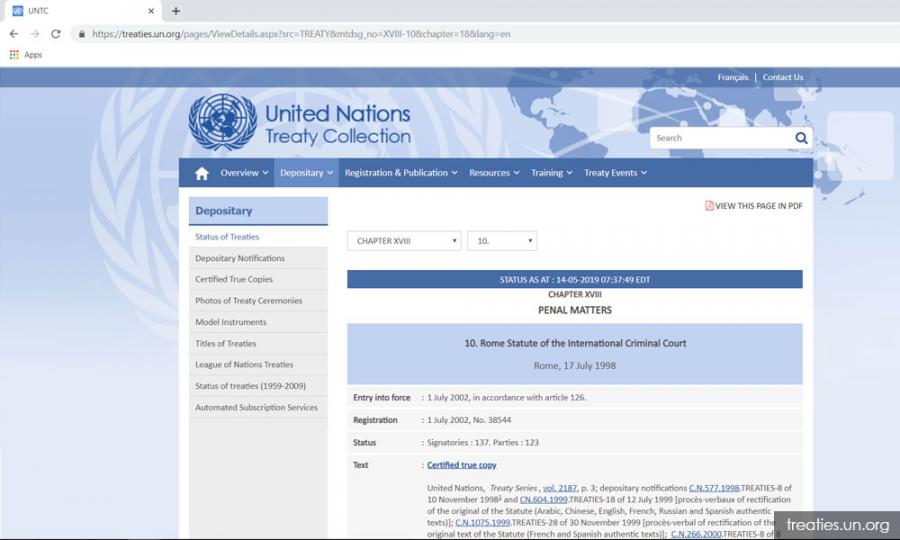Open the Treaty Events menu
The image size is (900, 540).
tap(615, 173)
